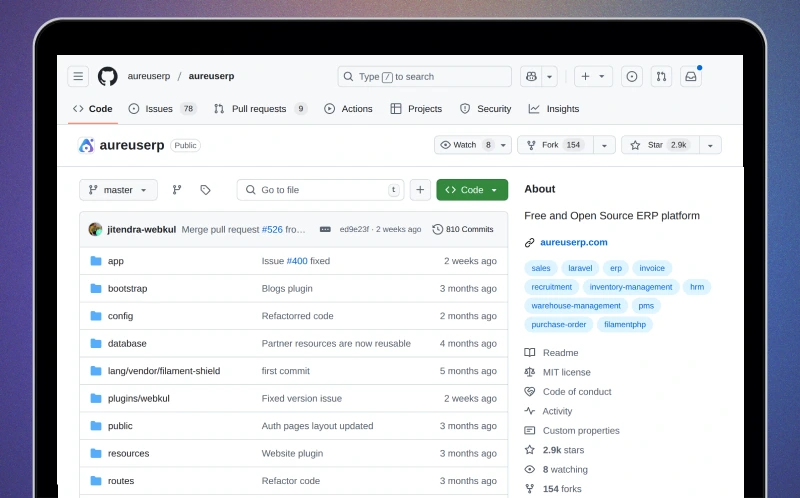The height and width of the screenshot is (498, 800).
Task: Open the routes folder
Action: coord(121,481)
